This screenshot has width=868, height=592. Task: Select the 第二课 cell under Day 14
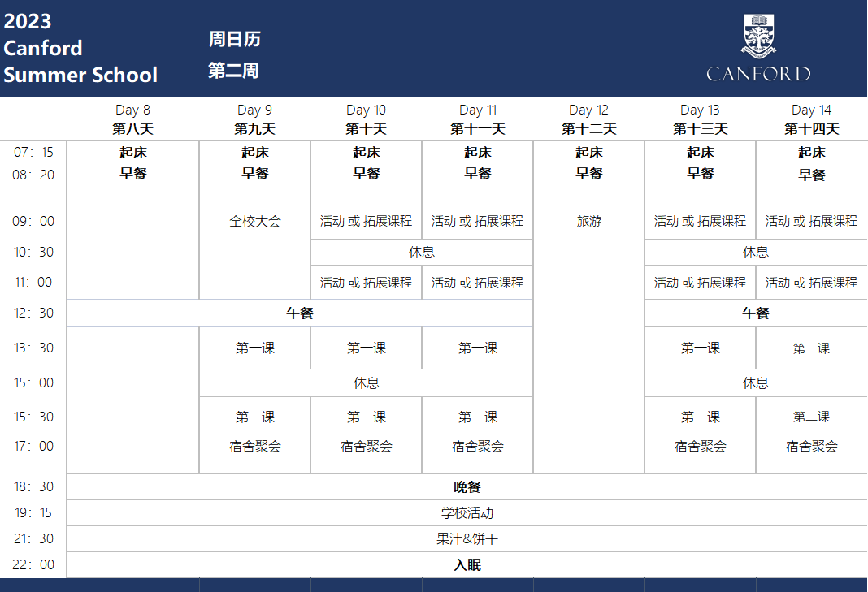point(811,417)
